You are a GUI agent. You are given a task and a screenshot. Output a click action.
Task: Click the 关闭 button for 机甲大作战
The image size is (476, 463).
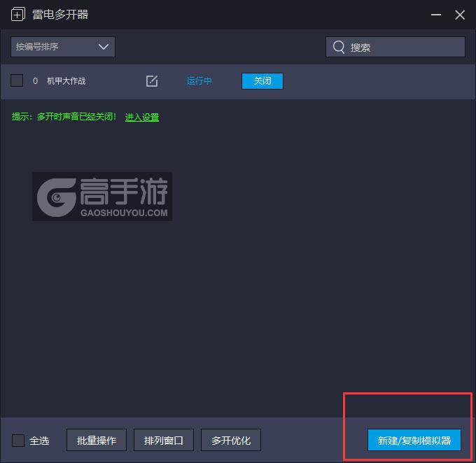(262, 81)
